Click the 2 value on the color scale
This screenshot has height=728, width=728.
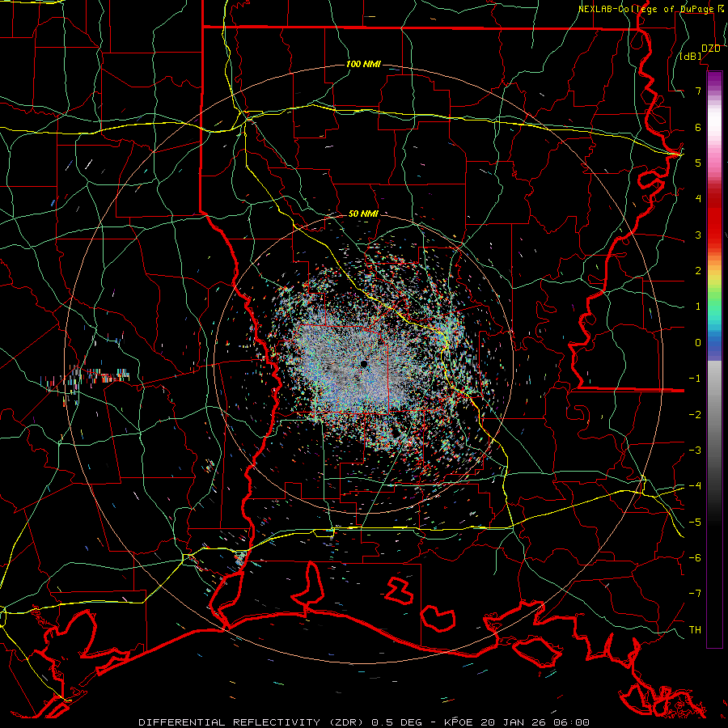click(x=698, y=271)
